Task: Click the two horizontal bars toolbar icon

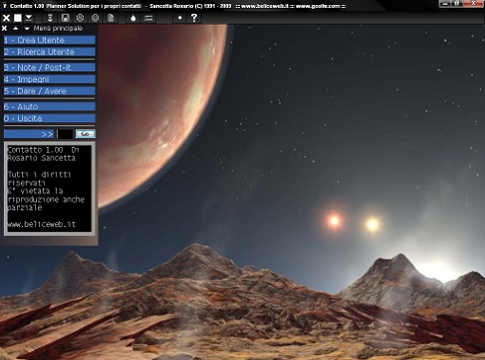Action: point(149,18)
